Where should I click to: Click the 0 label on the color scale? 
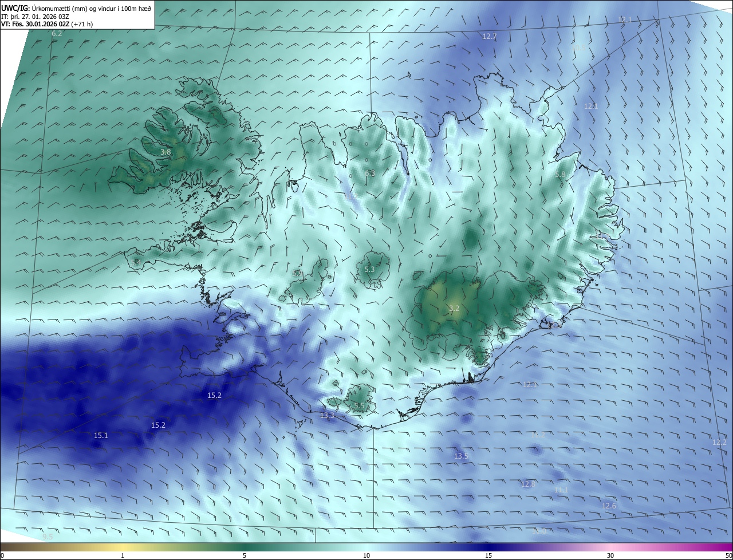click(x=2, y=555)
